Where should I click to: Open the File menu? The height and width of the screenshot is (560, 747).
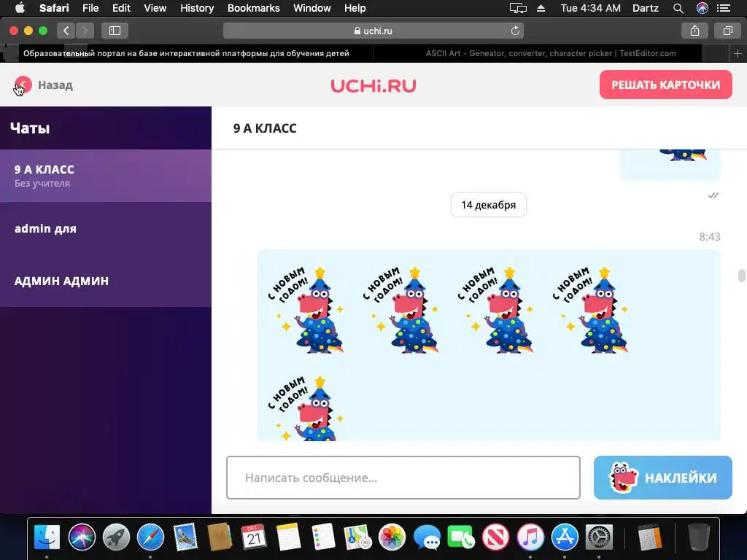tap(90, 8)
